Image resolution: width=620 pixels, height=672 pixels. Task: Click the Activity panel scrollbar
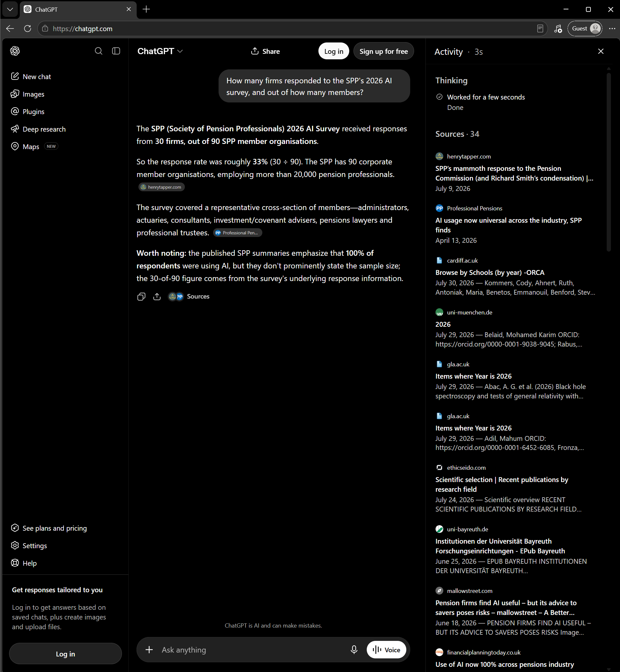pyautogui.click(x=608, y=162)
